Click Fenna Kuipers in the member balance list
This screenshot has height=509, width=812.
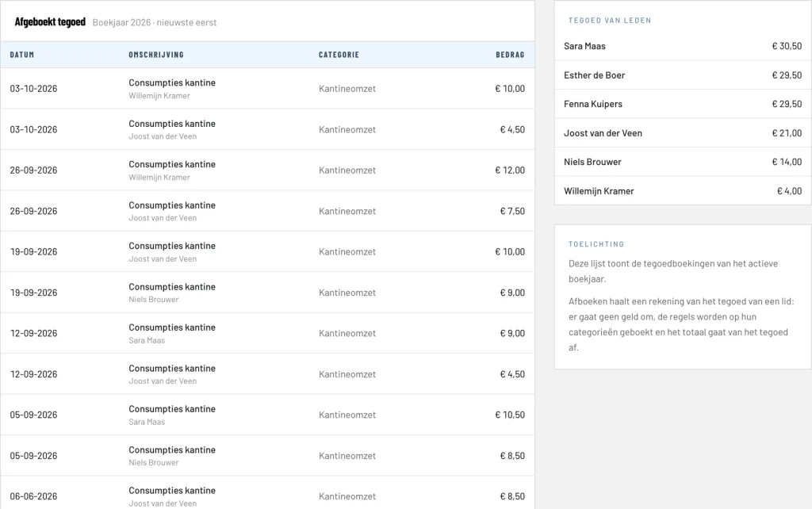[x=593, y=104]
